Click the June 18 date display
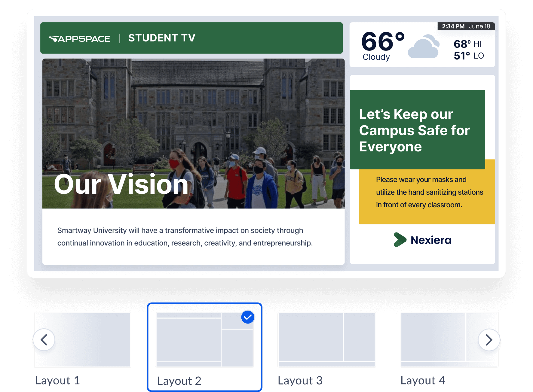The width and height of the screenshot is (533, 392). click(480, 26)
